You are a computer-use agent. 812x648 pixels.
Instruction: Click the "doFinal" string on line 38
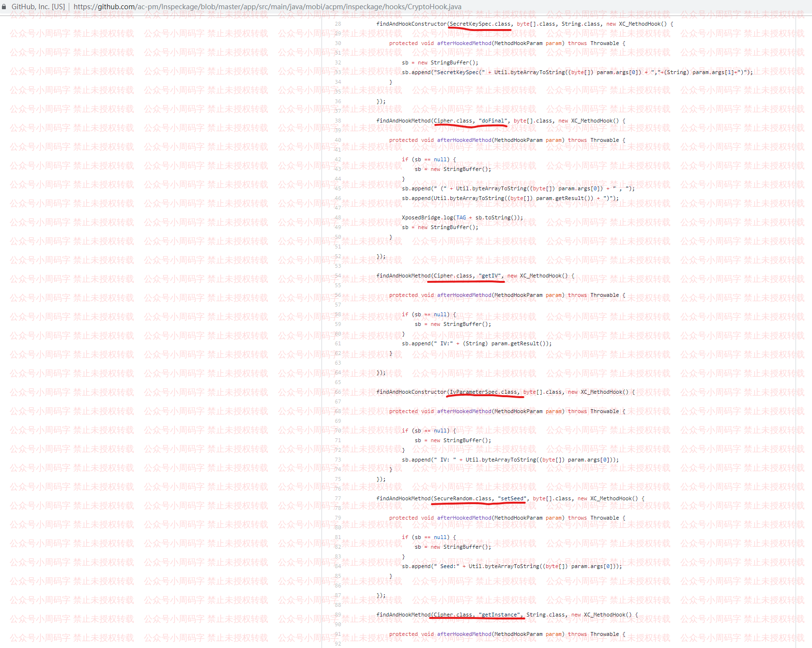(493, 121)
